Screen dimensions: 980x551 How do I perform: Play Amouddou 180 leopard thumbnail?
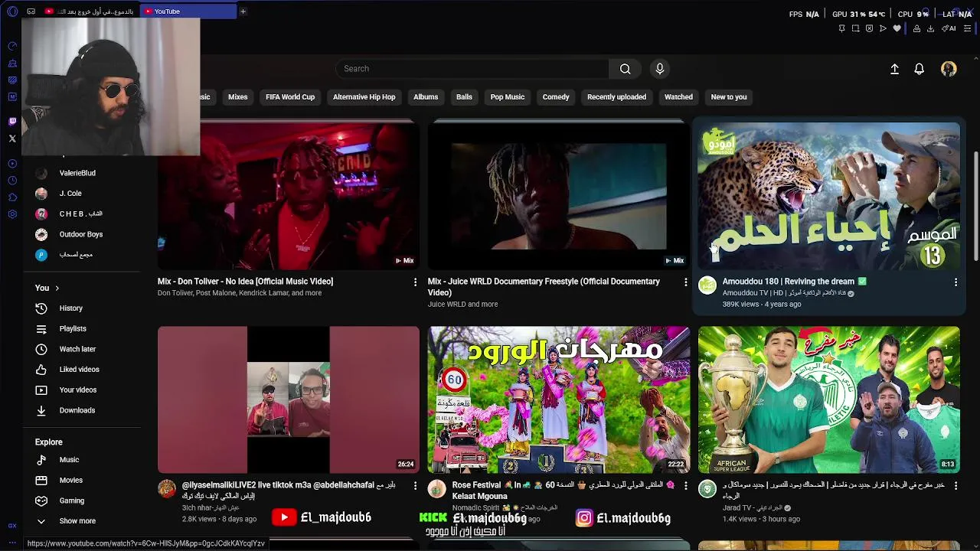coord(828,196)
